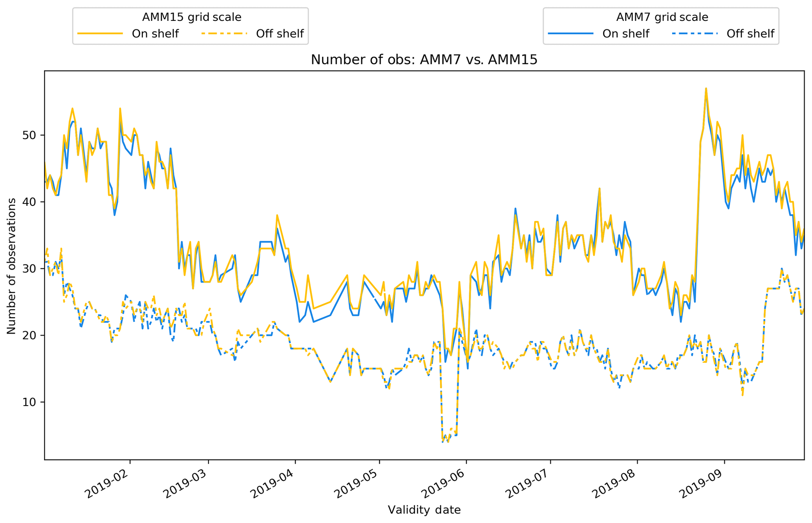The image size is (812, 523).
Task: Click the 2019-06 x-axis tick label
Action: pos(443,484)
